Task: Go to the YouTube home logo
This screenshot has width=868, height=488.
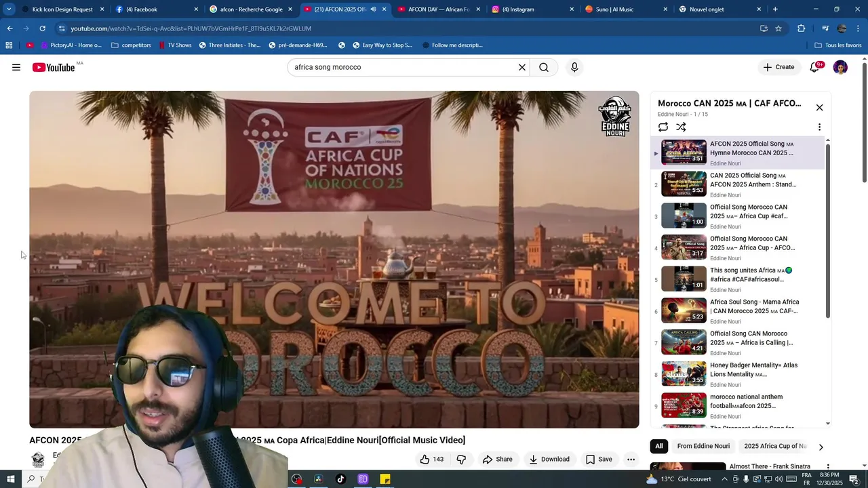Action: point(53,67)
